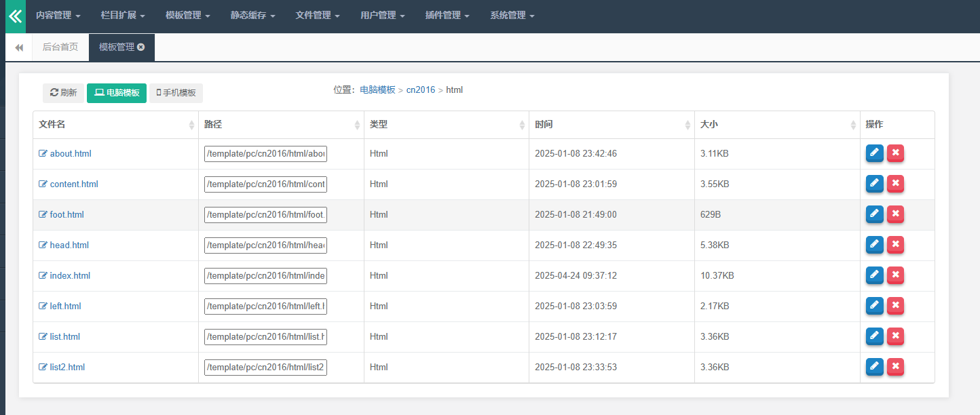The width and height of the screenshot is (980, 415).
Task: Close the 模板管理 tab via X icon
Action: (x=140, y=47)
